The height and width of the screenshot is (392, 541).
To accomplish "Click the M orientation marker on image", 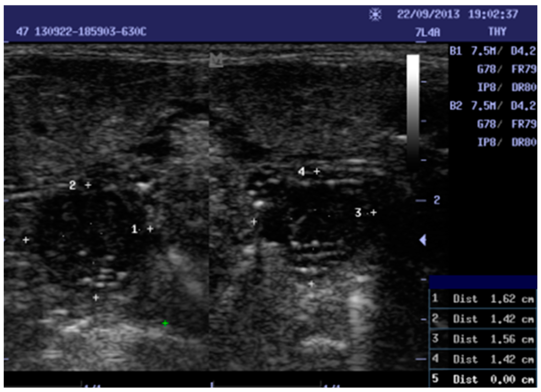I will pyautogui.click(x=216, y=60).
